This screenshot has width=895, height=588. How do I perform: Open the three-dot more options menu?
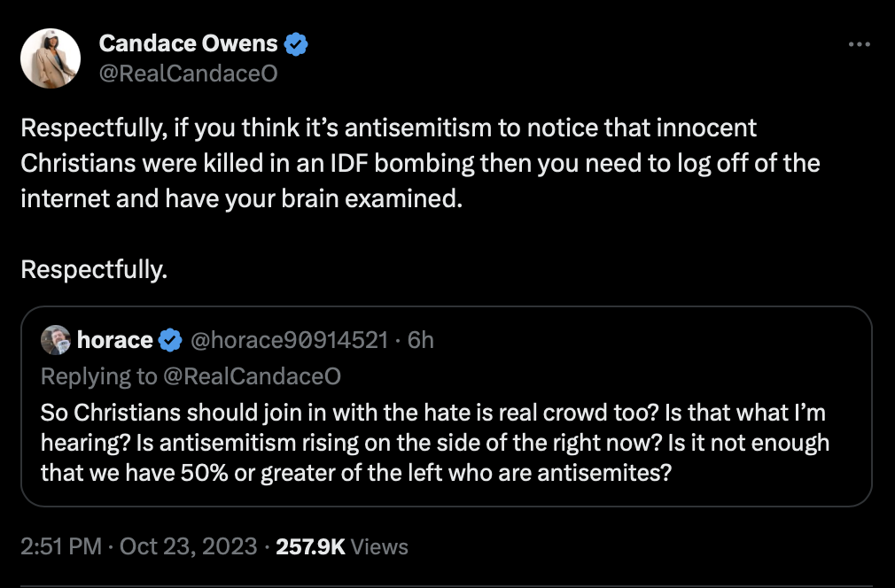click(859, 44)
